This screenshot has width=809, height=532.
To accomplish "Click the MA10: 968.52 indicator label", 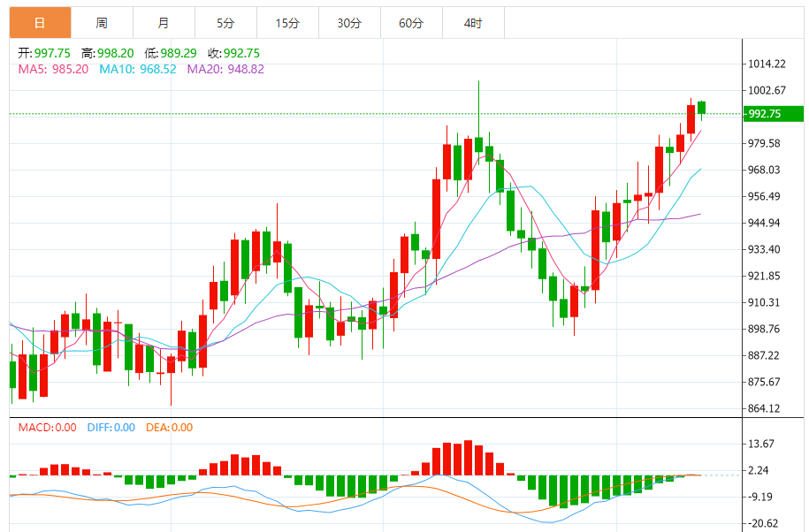I will tap(138, 69).
